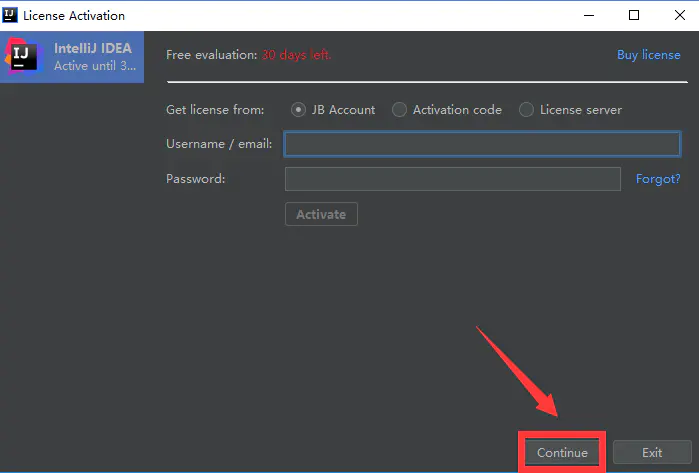Focus the Username / email field
The width and height of the screenshot is (699, 473).
coord(482,144)
